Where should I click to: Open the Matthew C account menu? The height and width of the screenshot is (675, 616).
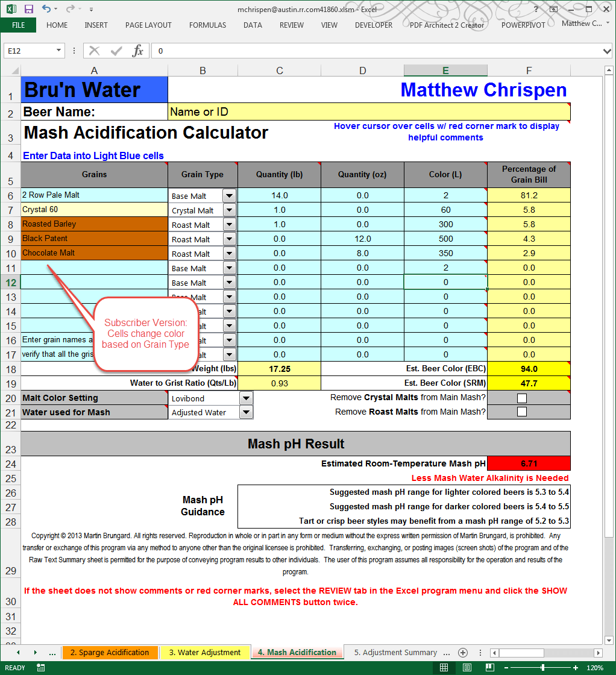582,23
